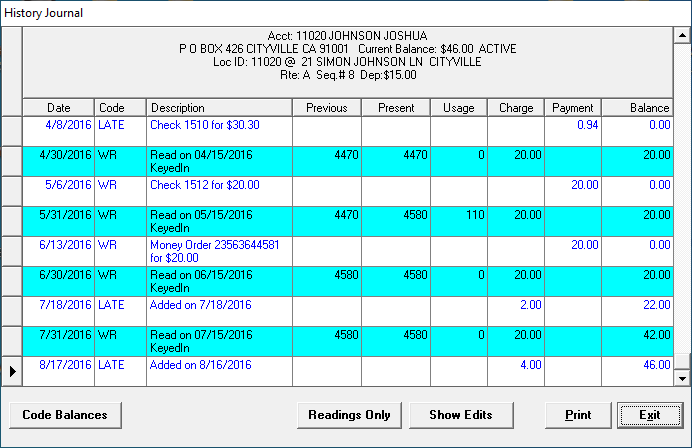Click 'Read on 05/15/2016' description
The image size is (692, 448).
click(x=201, y=215)
